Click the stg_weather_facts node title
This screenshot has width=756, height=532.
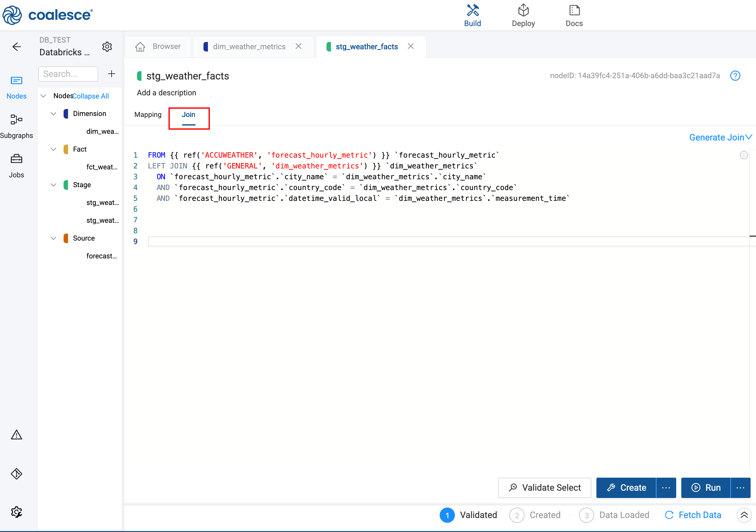click(188, 76)
